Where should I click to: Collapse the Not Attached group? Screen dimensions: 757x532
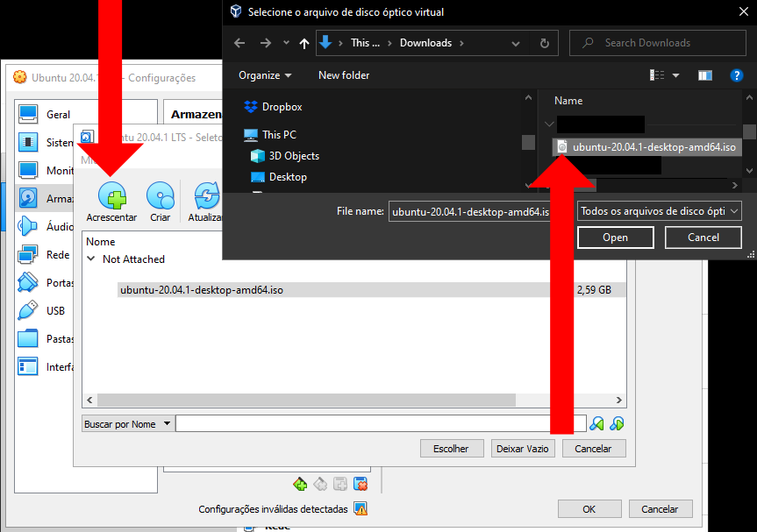point(90,259)
